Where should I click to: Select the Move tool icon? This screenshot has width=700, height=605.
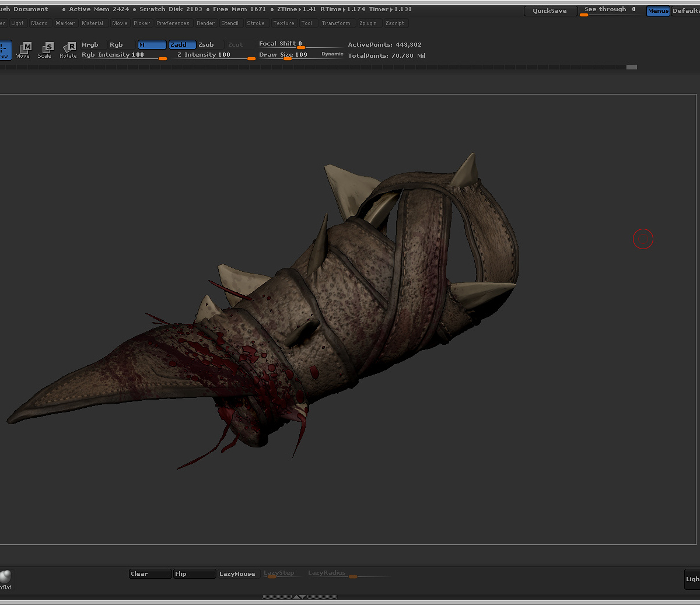pyautogui.click(x=23, y=50)
